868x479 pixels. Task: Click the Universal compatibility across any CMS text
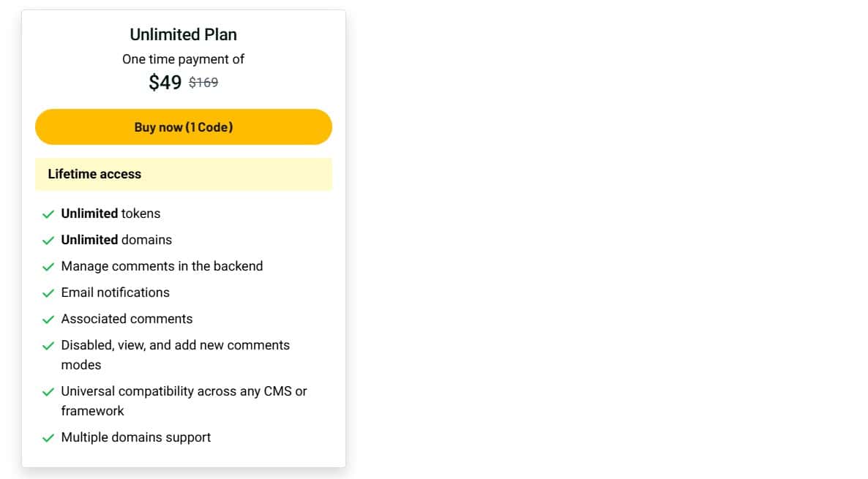184,391
